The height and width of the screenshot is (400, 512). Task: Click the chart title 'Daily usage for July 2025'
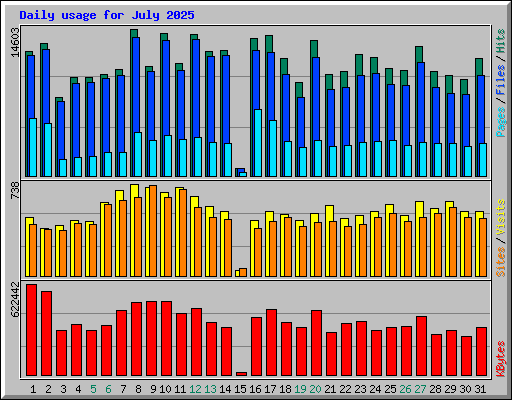coord(107,15)
